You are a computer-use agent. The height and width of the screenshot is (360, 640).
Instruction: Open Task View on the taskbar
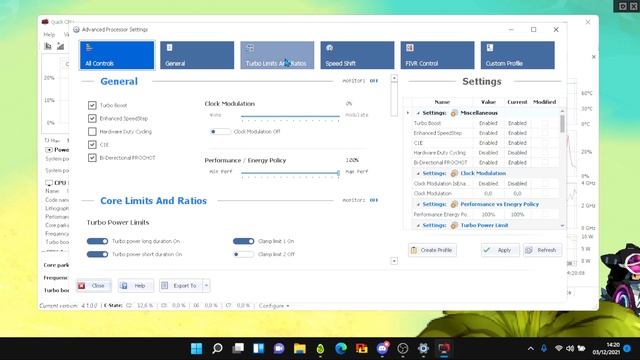[x=238, y=348]
